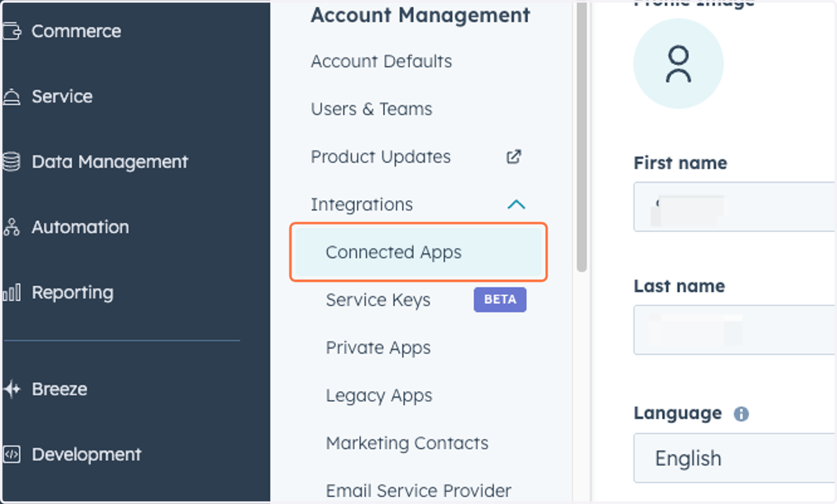Open the Service menu item
837x504 pixels.
click(x=61, y=96)
